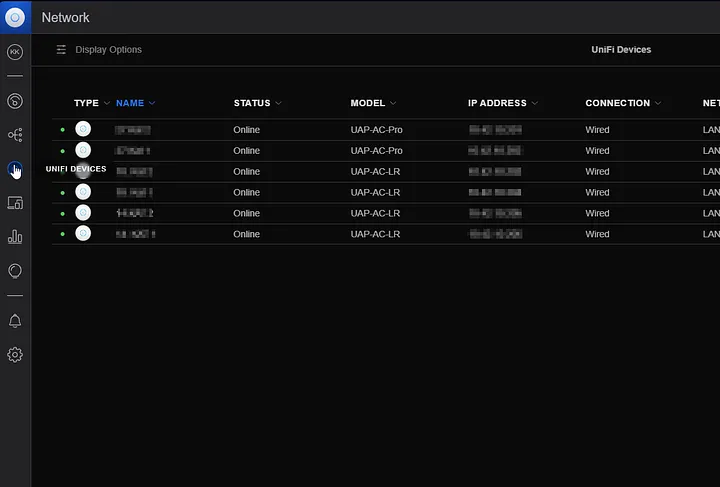Open the Topology icon in the sidebar
720x487 pixels.
pos(15,135)
